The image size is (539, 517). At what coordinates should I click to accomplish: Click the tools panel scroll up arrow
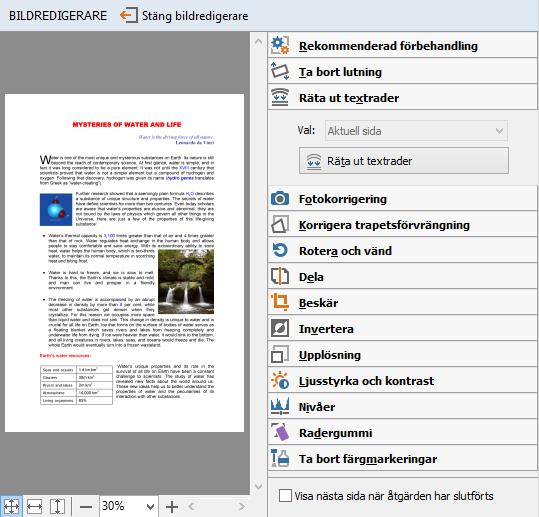258,42
